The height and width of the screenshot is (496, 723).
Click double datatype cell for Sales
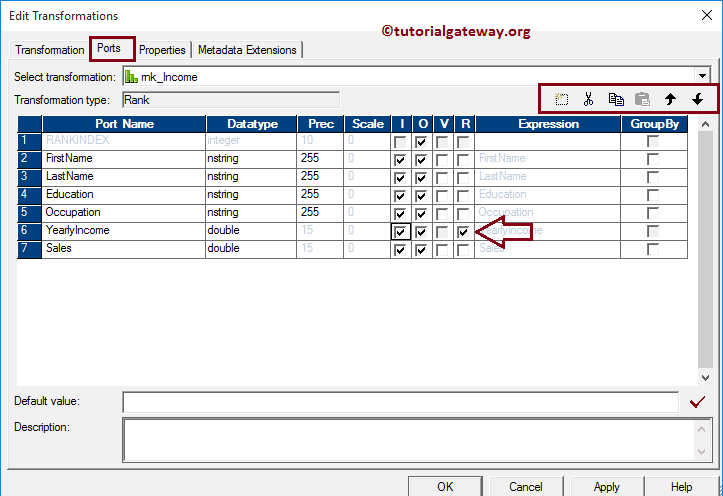coord(251,249)
